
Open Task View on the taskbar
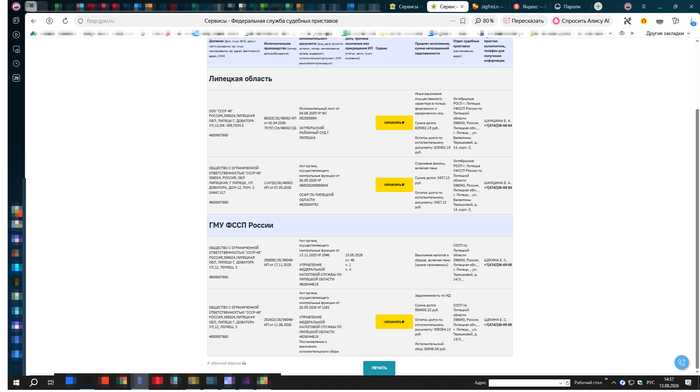coord(50,382)
